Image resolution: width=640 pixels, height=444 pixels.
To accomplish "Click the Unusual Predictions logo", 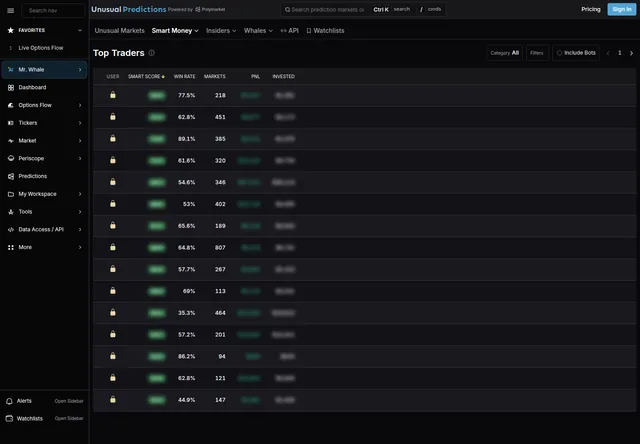I will (x=129, y=9).
